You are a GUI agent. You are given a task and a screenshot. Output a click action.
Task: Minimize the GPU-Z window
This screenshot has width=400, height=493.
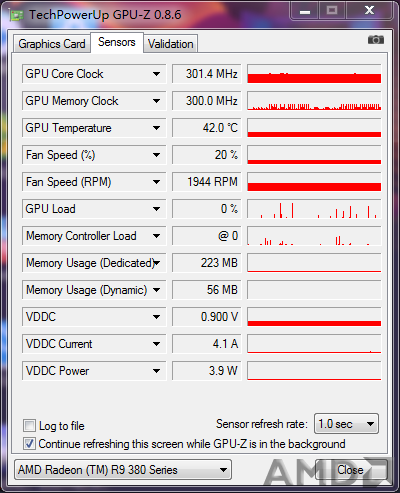point(305,11)
